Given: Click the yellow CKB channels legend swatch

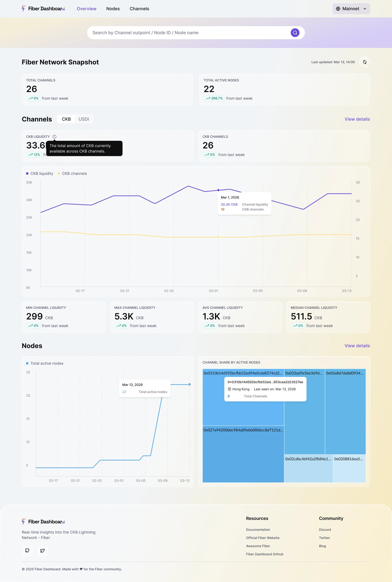Looking at the screenshot, I should [59, 173].
